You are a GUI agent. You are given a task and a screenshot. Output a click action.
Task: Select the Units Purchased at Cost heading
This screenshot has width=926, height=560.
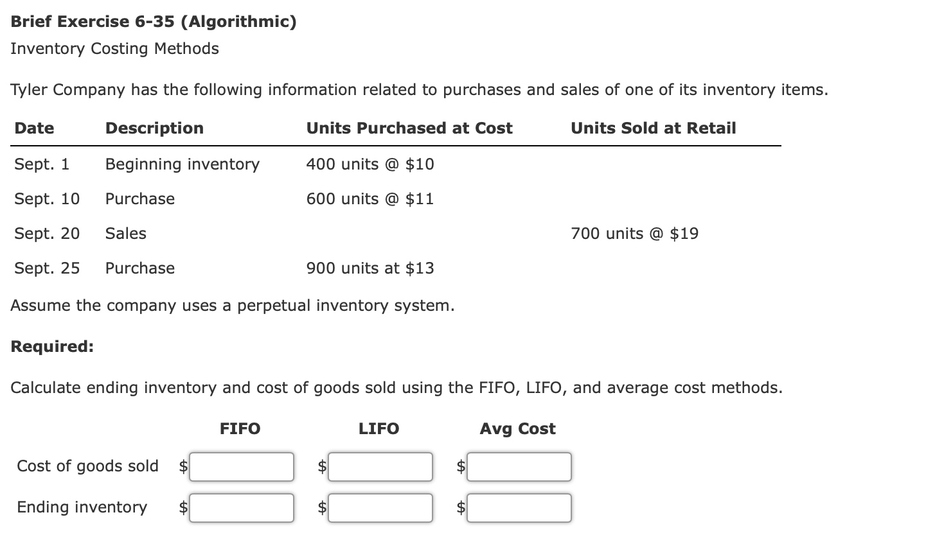[409, 128]
